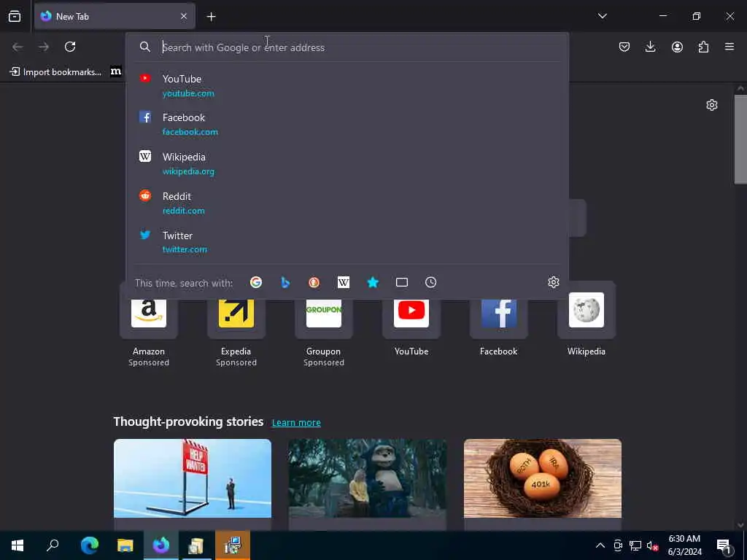
Task: Search this time with DuckDuckGo
Action: click(314, 282)
